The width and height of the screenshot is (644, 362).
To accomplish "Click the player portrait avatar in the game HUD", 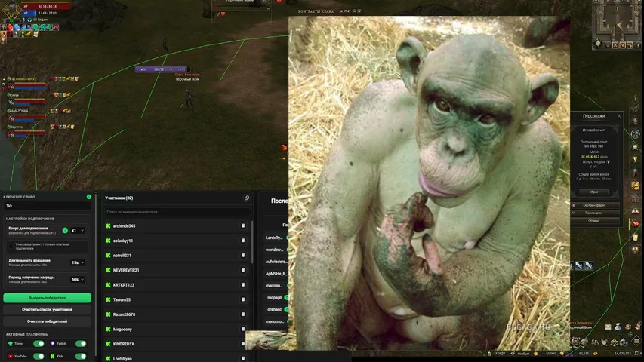I will point(11,8).
